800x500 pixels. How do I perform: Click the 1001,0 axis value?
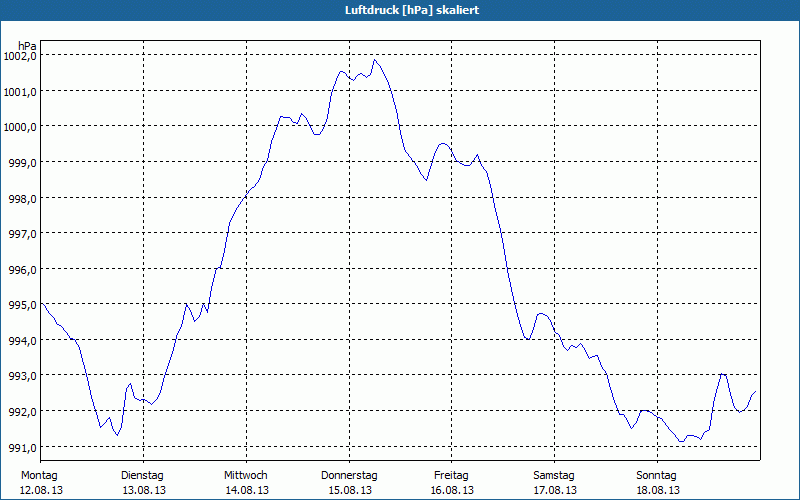point(19,92)
